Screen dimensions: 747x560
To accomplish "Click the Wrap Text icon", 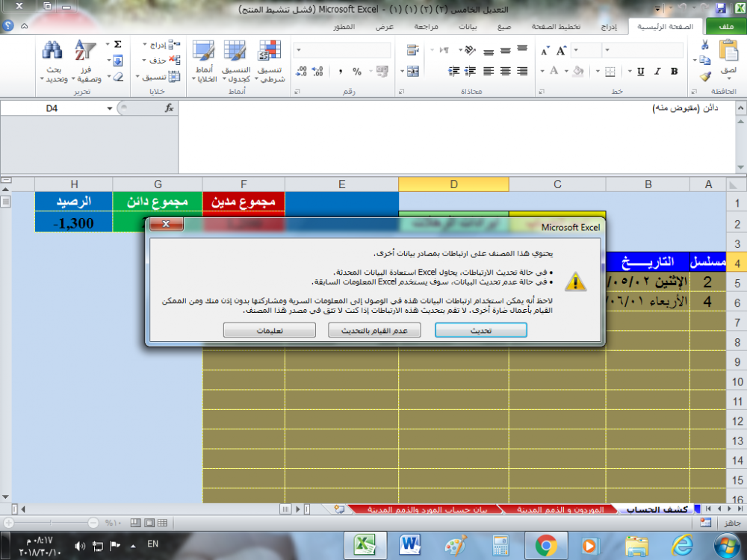I will click(412, 50).
